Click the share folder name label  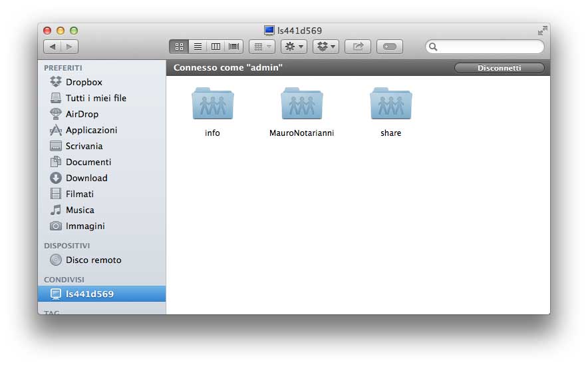click(390, 133)
